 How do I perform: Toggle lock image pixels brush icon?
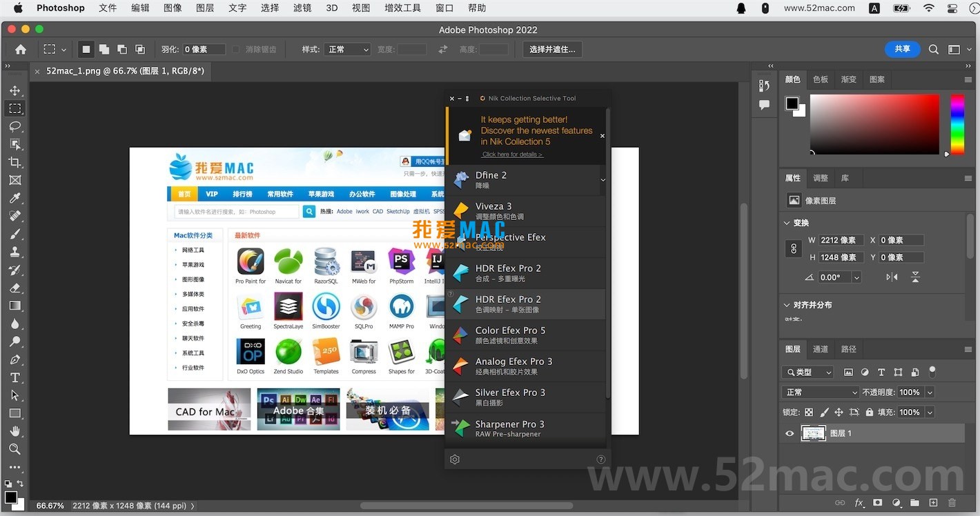click(x=824, y=413)
